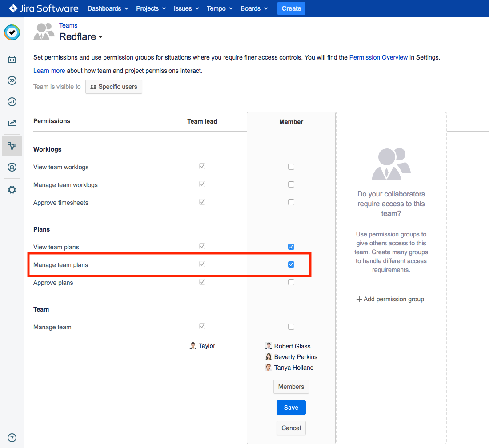Click the Specific users visibility selector

pos(113,87)
